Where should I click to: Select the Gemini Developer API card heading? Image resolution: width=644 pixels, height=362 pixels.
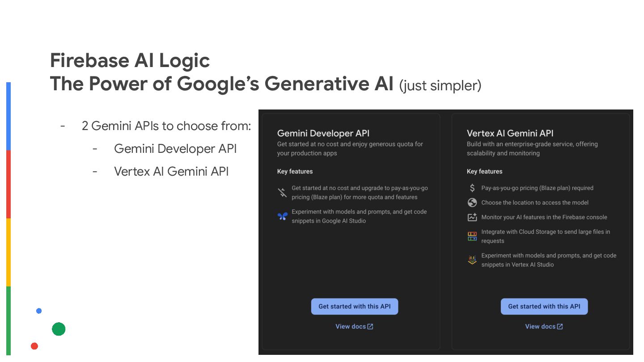click(323, 133)
